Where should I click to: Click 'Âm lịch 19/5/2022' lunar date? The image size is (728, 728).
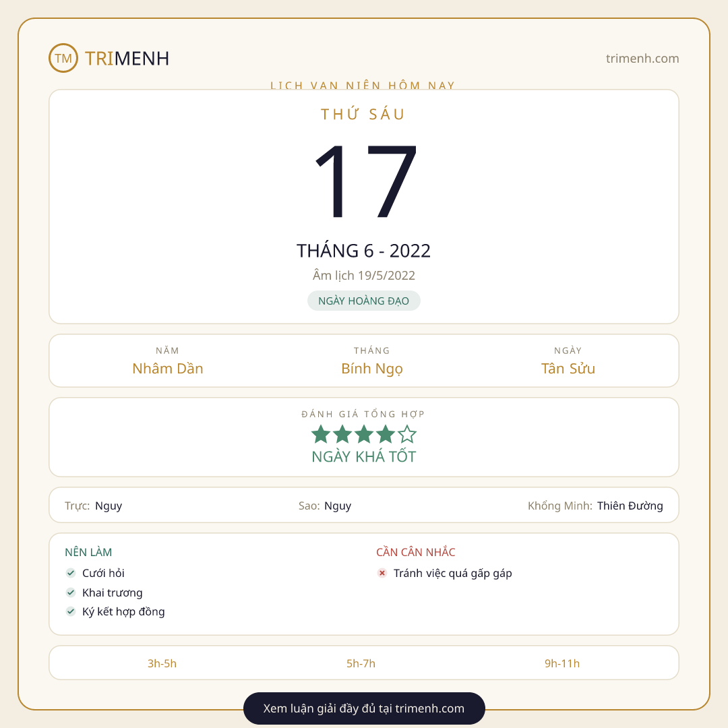(363, 275)
